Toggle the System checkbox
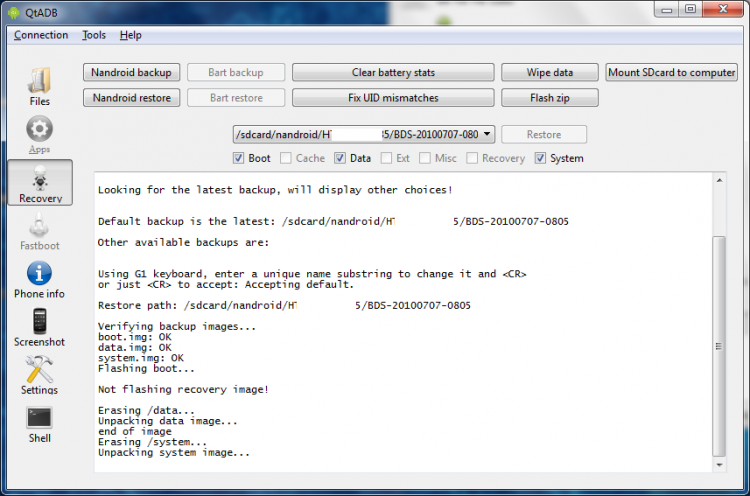The image size is (750, 496). point(541,158)
